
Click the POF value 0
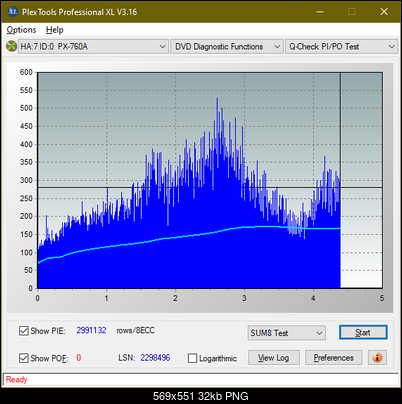pyautogui.click(x=79, y=358)
